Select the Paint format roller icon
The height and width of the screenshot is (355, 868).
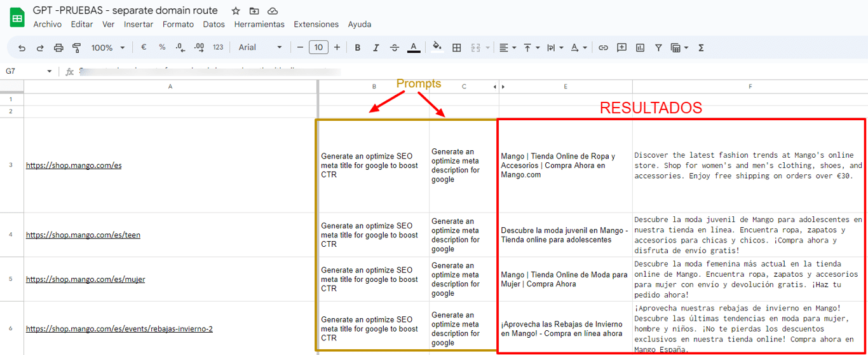coord(76,48)
